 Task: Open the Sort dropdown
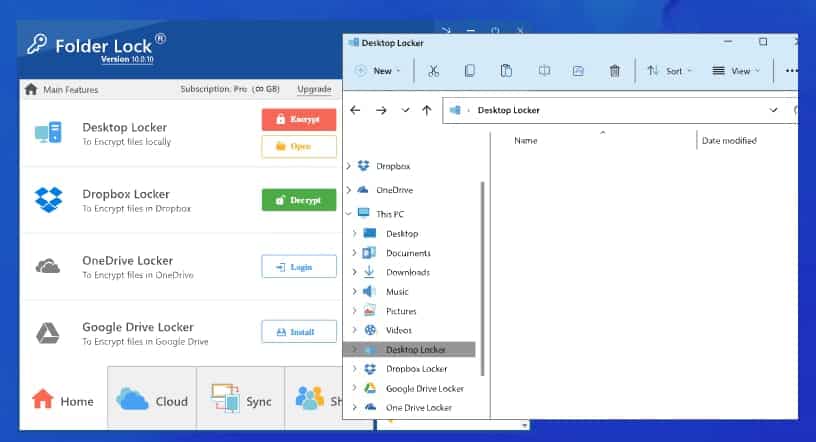pyautogui.click(x=669, y=71)
